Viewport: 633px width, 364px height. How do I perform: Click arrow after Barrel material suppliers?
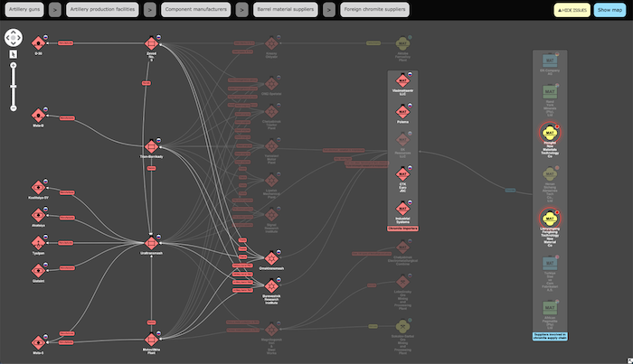coord(329,10)
